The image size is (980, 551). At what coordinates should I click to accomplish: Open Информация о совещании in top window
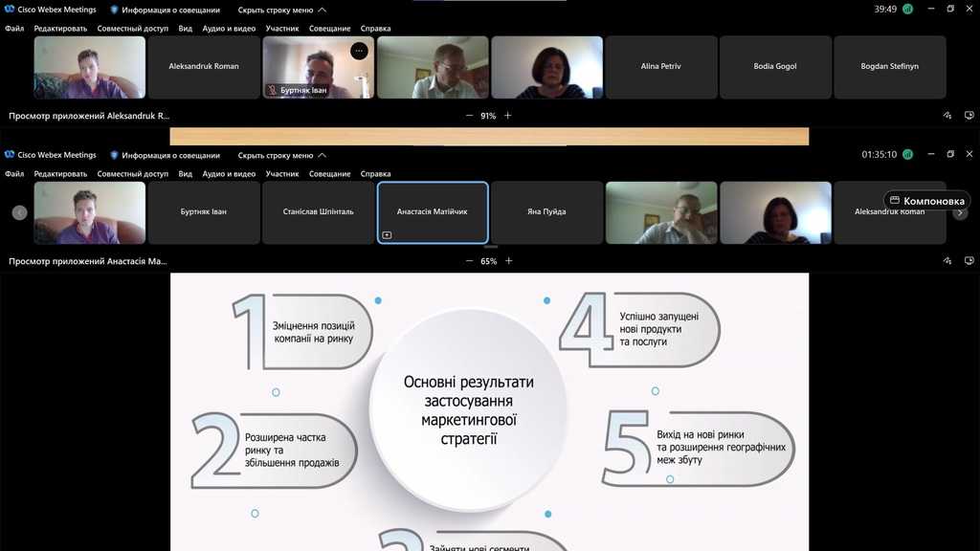click(165, 10)
